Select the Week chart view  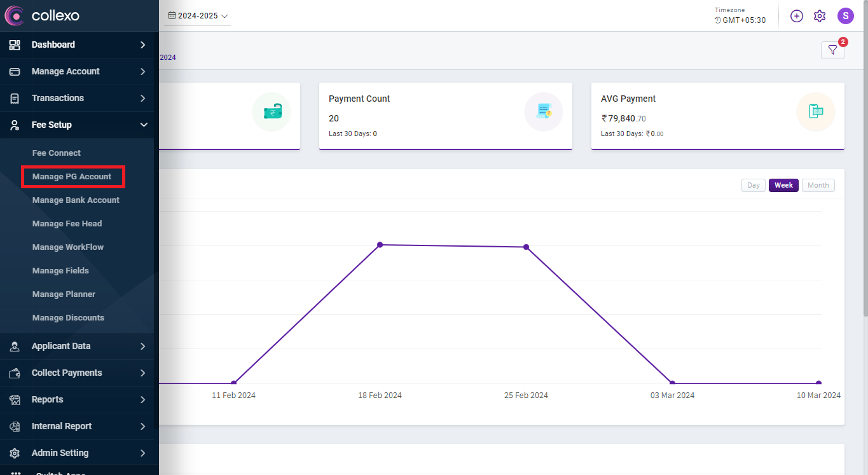[x=783, y=185]
